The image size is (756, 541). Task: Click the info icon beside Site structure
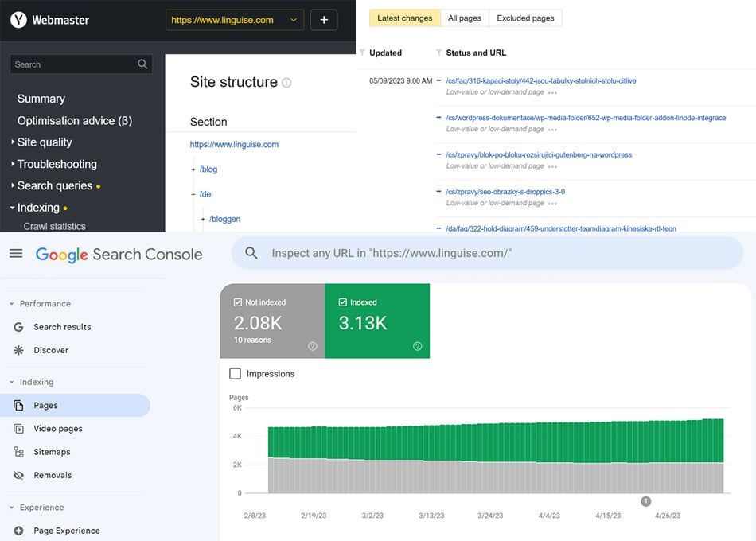click(x=286, y=83)
